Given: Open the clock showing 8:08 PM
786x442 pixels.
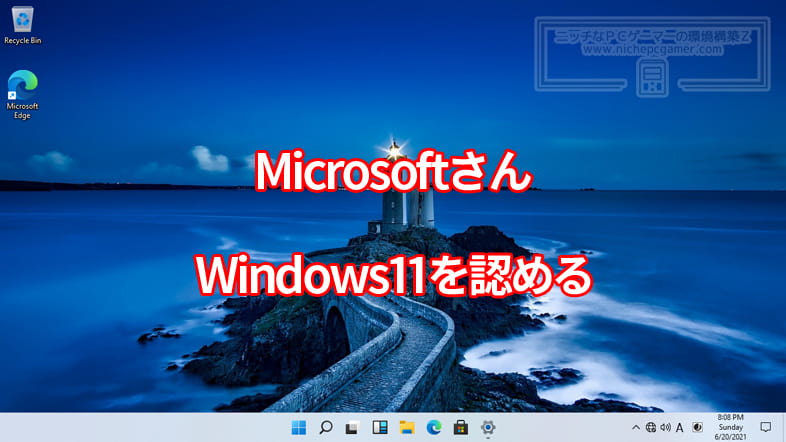Looking at the screenshot, I should [x=730, y=427].
